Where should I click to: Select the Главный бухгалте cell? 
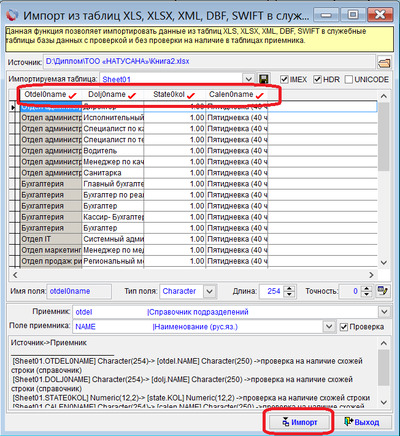click(x=113, y=184)
